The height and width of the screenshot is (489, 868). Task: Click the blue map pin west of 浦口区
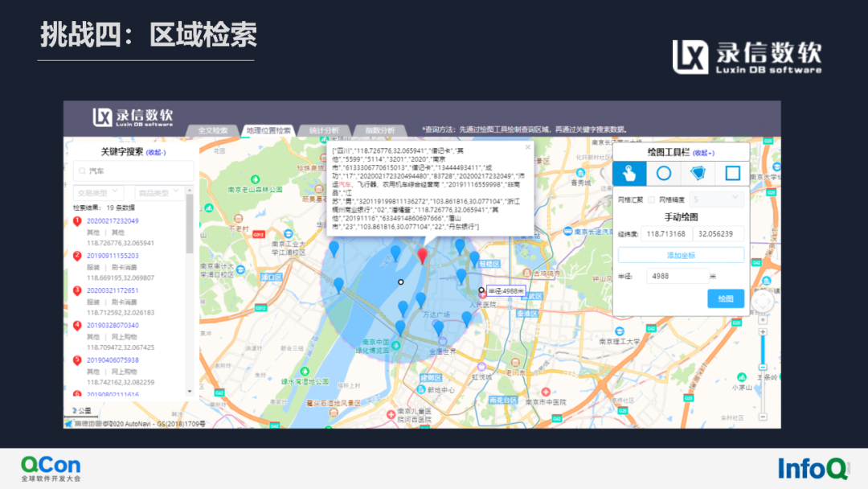(339, 285)
